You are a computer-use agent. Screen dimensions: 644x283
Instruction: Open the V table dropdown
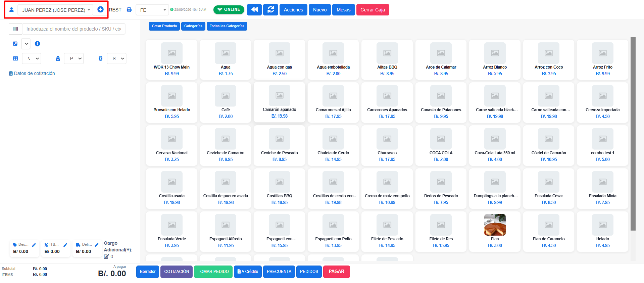pos(32,58)
